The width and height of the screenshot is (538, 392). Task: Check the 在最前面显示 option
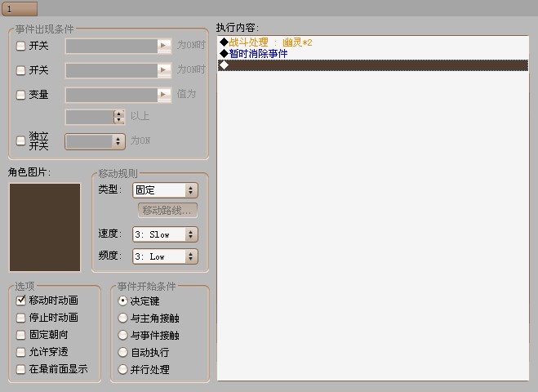[21, 369]
